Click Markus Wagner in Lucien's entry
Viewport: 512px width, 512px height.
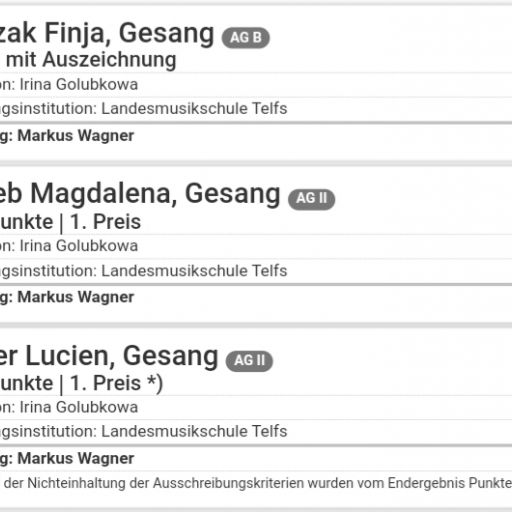pos(76,459)
